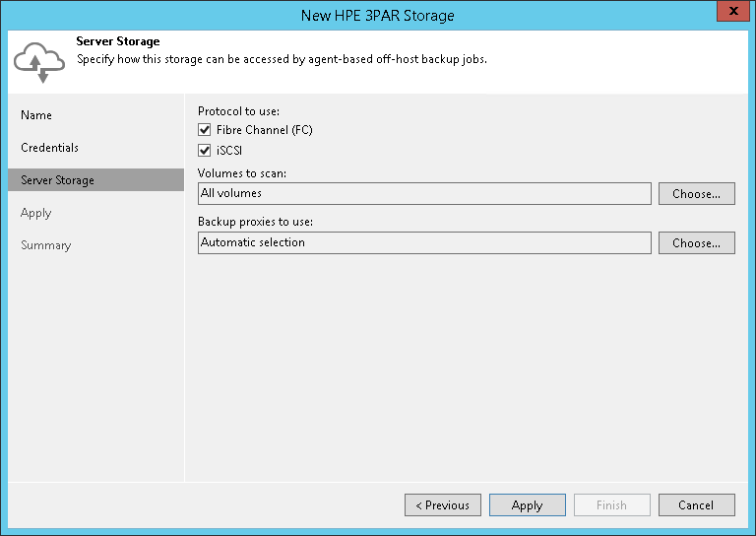Close the New HPE 3PAR Storage dialog
Viewport: 756px width, 536px height.
tap(729, 14)
